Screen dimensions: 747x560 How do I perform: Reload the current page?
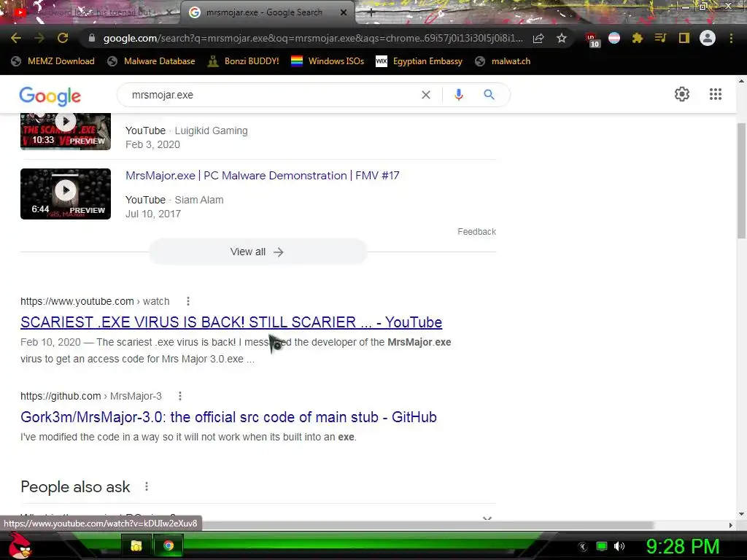tap(63, 38)
